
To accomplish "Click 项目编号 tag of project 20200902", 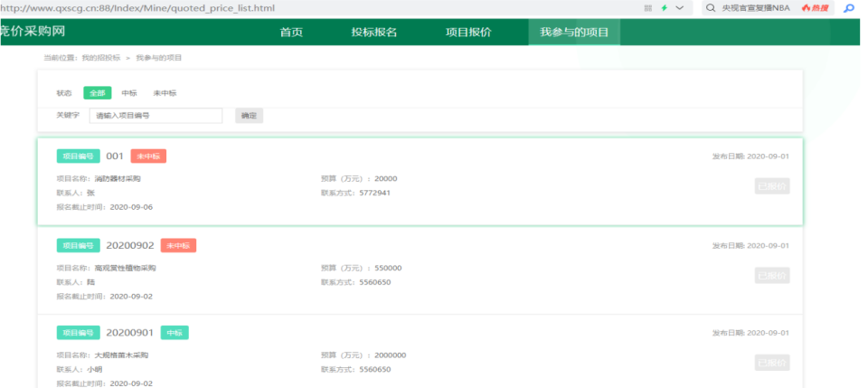I will (78, 246).
